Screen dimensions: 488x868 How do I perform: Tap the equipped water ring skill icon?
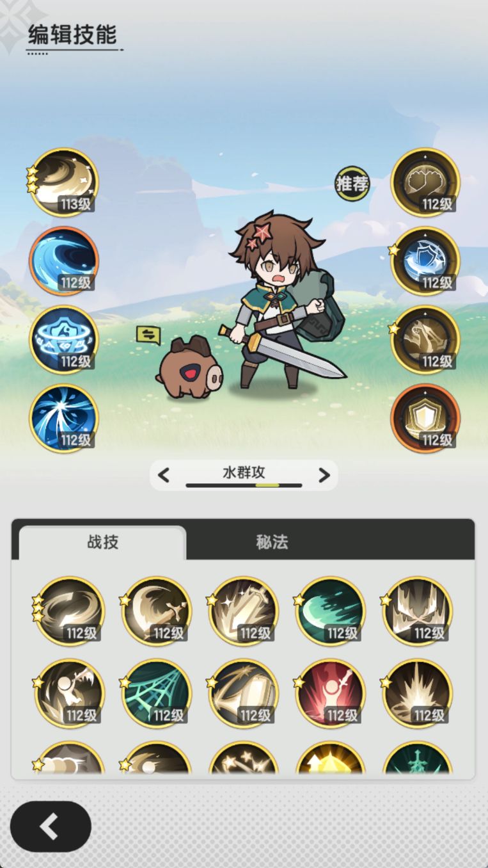[x=63, y=340]
